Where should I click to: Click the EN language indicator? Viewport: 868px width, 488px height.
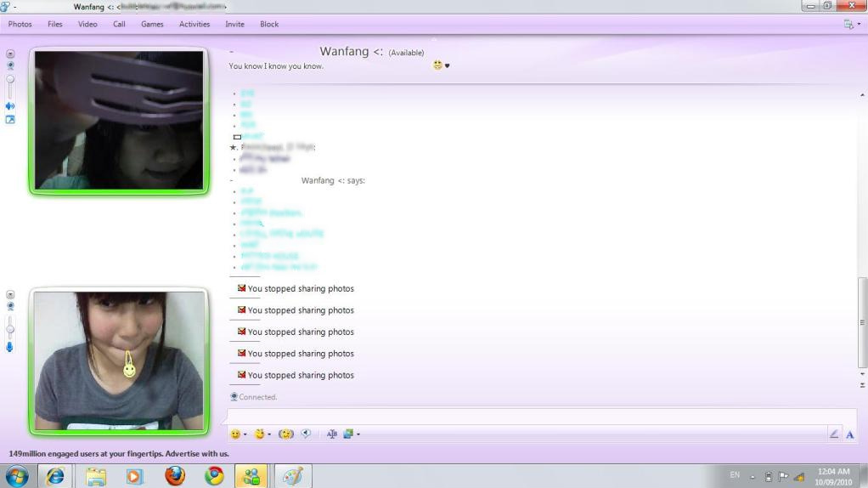pyautogui.click(x=735, y=475)
